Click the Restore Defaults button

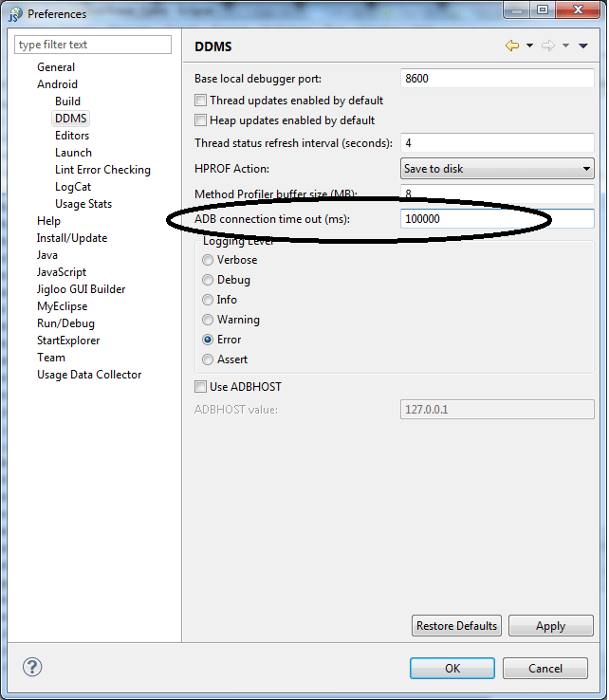click(x=456, y=626)
